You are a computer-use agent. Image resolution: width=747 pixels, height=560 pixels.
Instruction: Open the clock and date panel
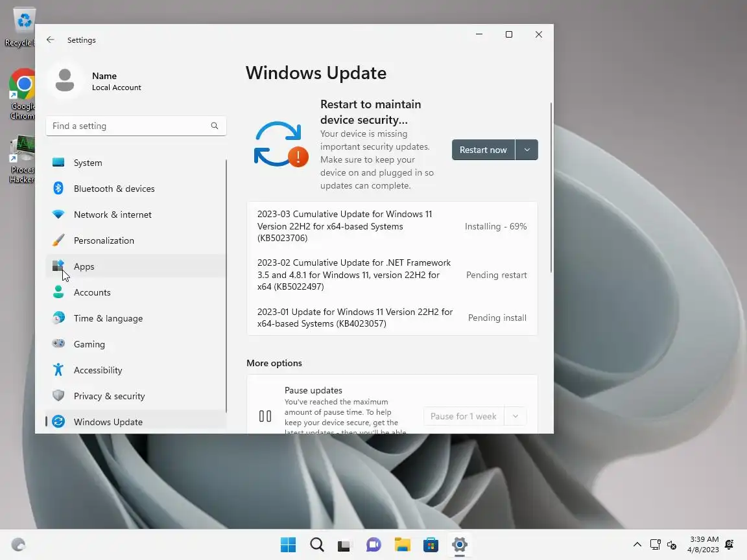pos(704,544)
